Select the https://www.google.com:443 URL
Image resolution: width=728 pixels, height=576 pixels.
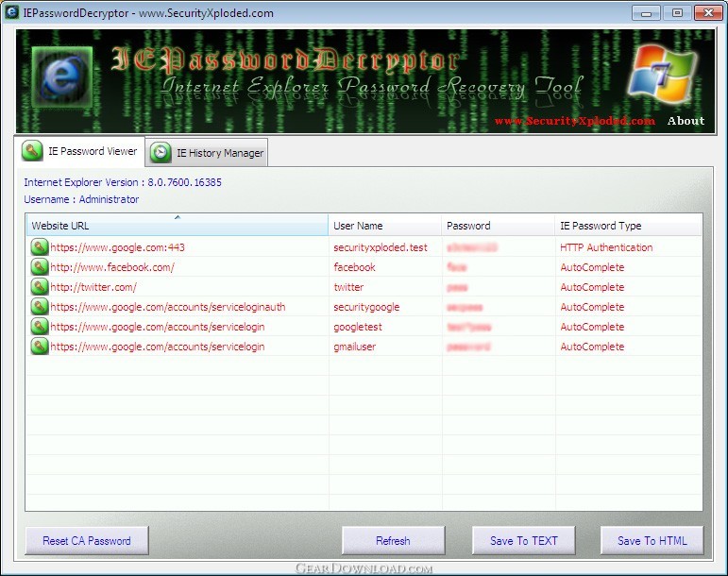[117, 247]
